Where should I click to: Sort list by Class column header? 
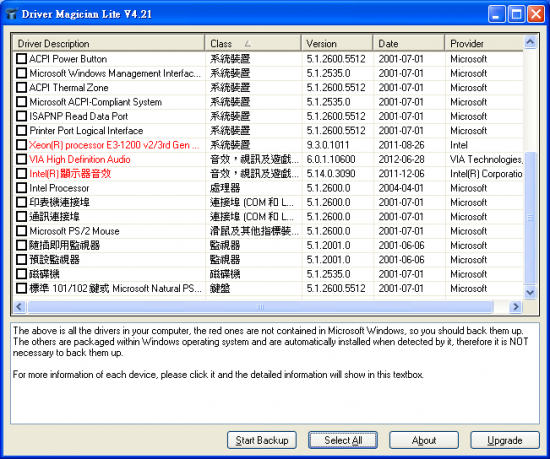(253, 43)
